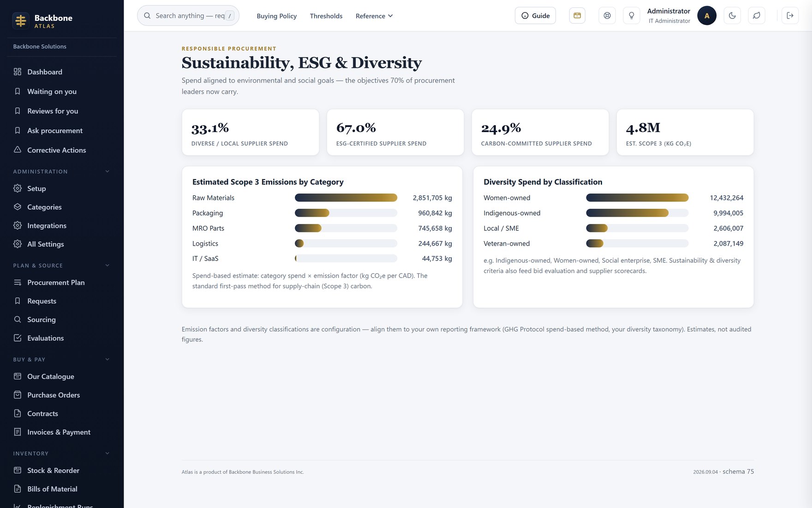Click the '12,432,264' Women-owned value
Image resolution: width=812 pixels, height=508 pixels.
727,198
